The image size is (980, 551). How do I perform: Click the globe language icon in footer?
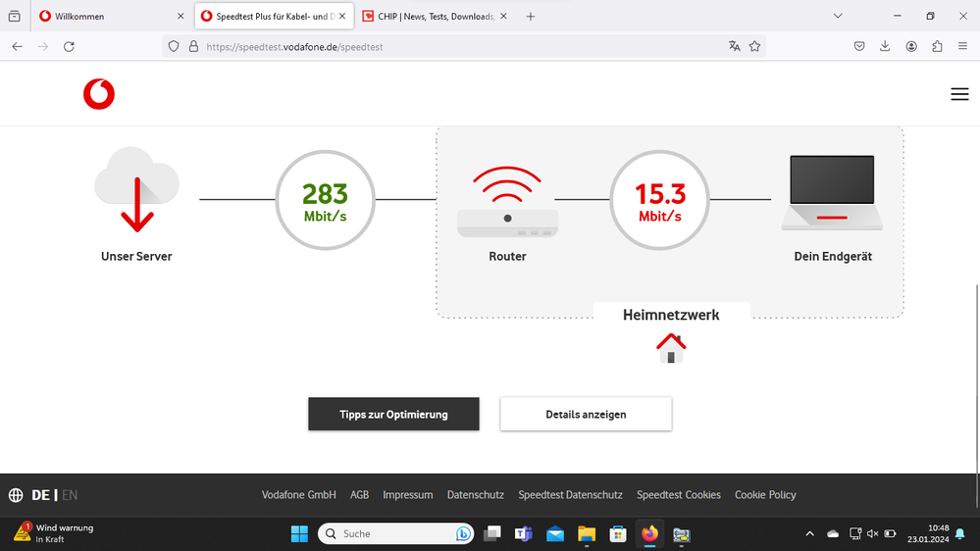(x=16, y=495)
